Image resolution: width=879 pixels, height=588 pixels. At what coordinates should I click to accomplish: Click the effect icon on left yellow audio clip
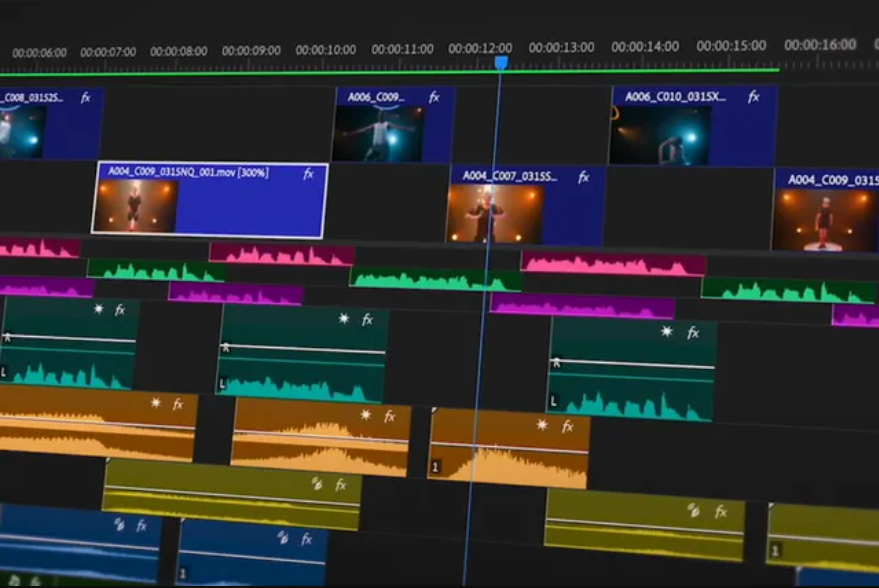point(317,483)
